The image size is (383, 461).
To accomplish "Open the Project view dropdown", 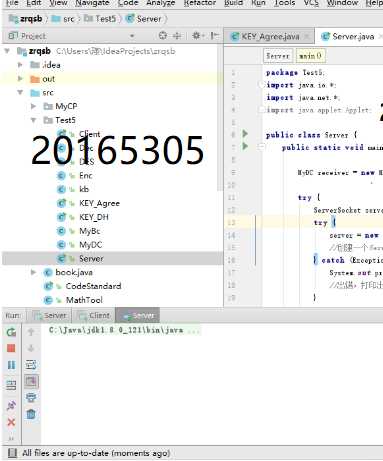I will tap(132, 36).
